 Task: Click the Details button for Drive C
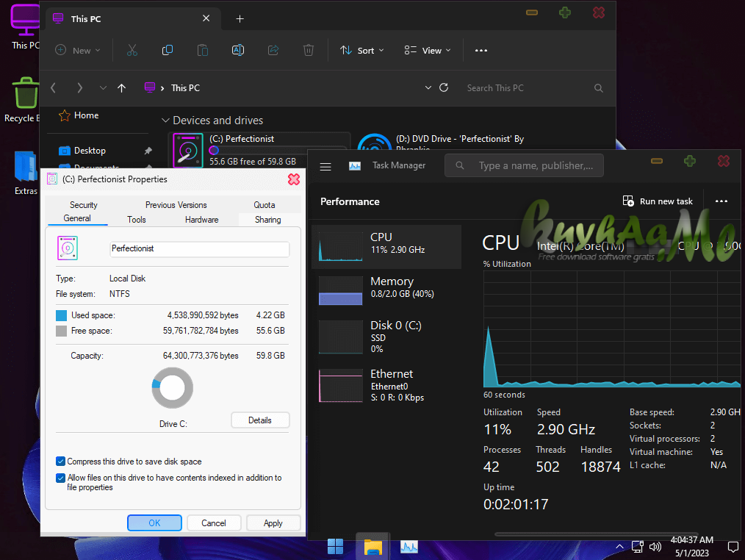260,420
